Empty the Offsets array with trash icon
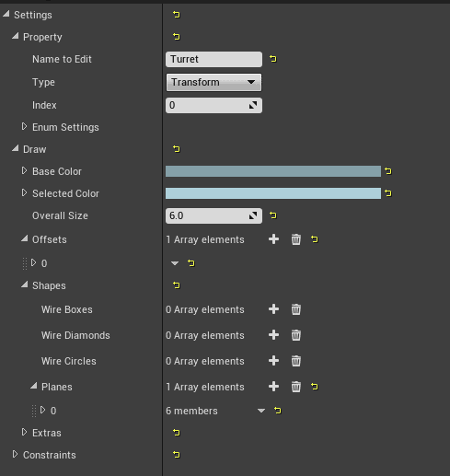This screenshot has height=476, width=450. [x=295, y=239]
